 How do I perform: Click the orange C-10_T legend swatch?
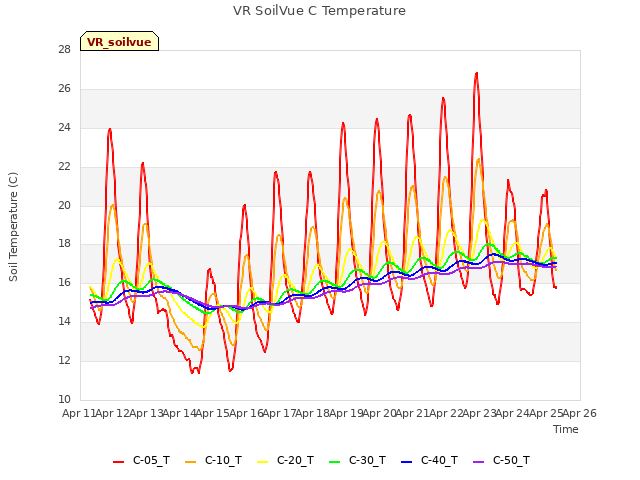point(191,462)
